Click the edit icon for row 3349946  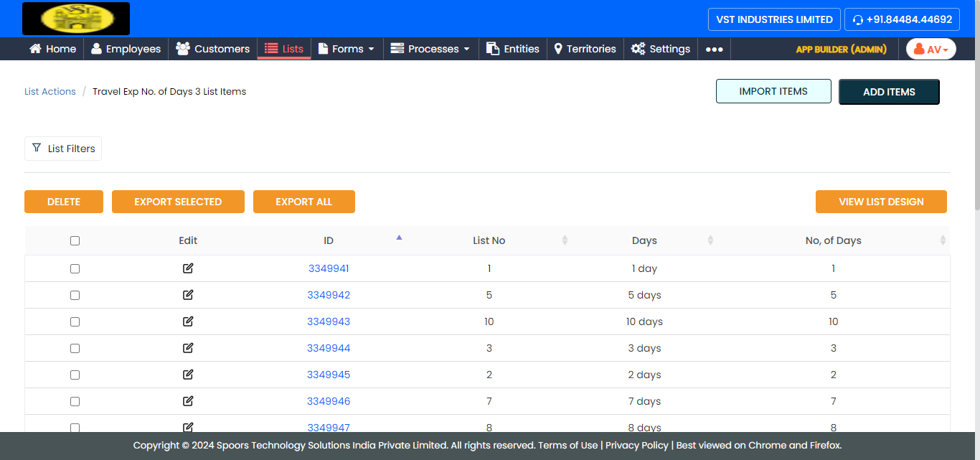point(188,401)
